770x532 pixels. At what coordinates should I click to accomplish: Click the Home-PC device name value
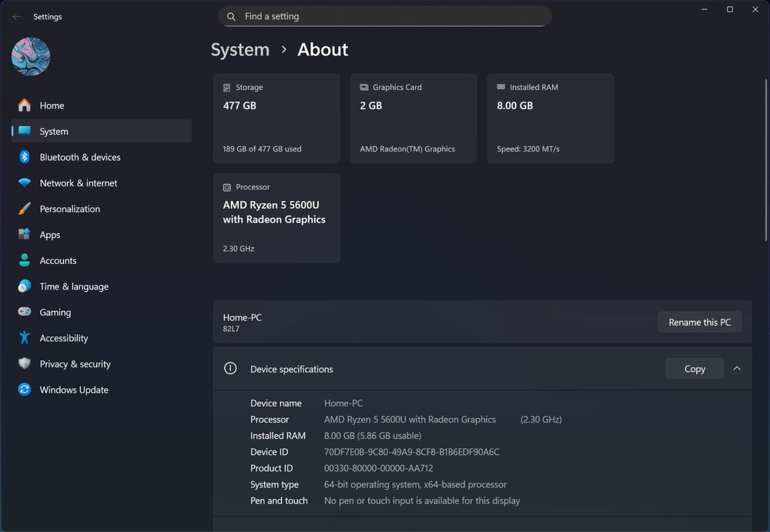coord(343,403)
